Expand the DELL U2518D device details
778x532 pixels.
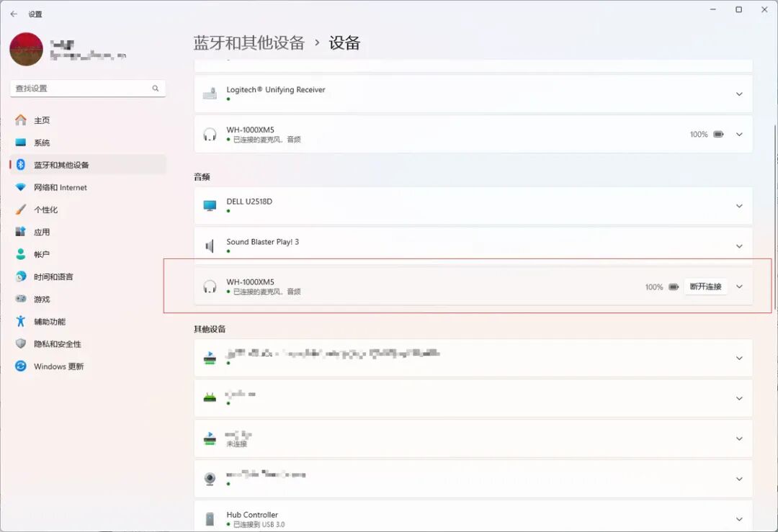coord(739,206)
